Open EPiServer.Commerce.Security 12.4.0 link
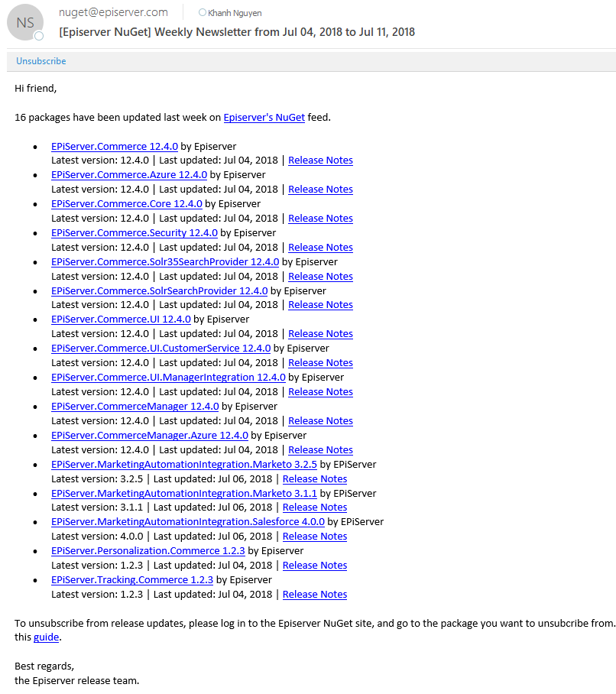This screenshot has width=616, height=694. [x=135, y=233]
